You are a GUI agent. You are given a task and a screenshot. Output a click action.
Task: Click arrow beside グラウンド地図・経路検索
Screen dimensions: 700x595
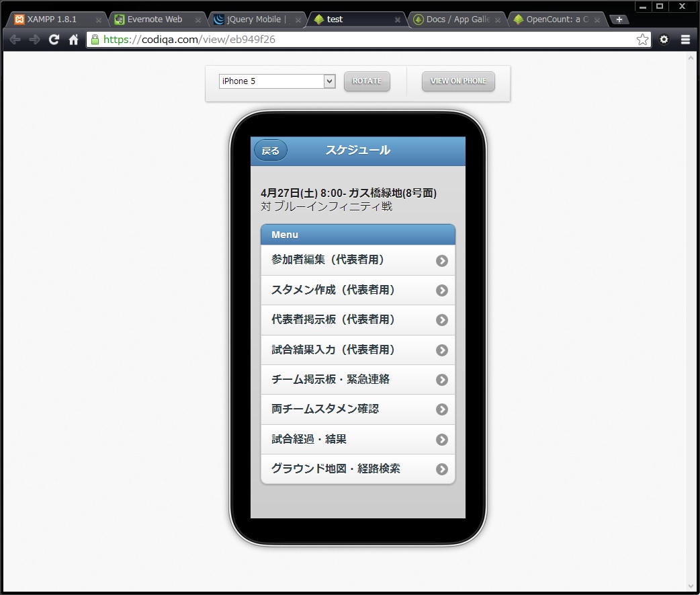tap(441, 469)
